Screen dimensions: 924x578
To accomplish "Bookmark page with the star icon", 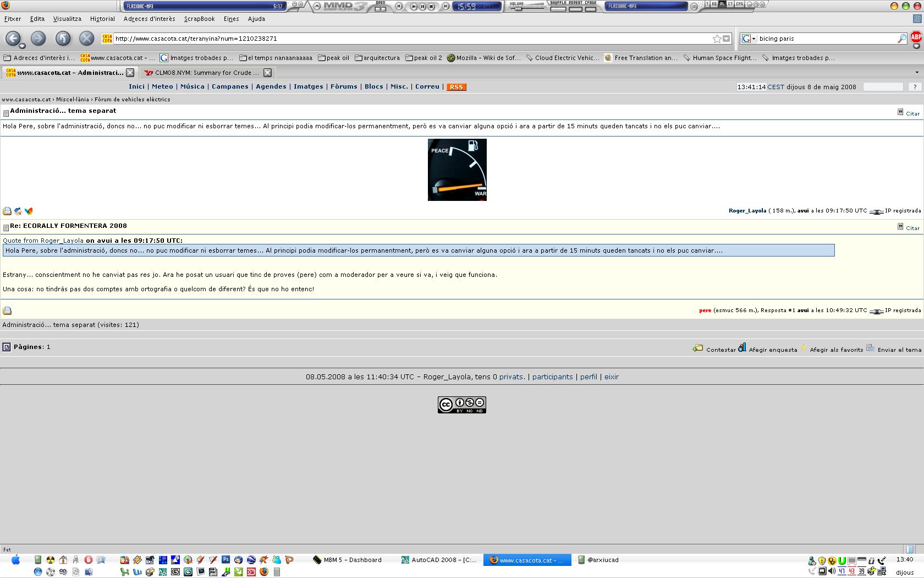I will tap(717, 39).
